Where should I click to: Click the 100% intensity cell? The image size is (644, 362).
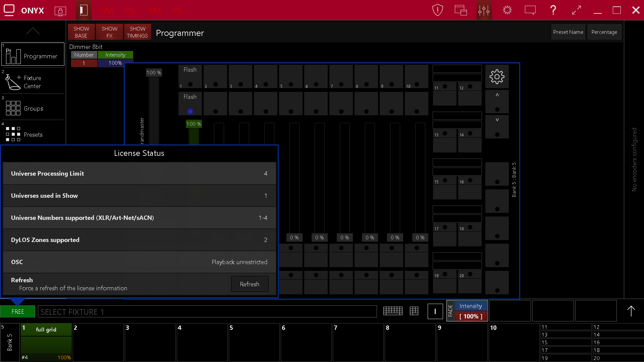(115, 63)
